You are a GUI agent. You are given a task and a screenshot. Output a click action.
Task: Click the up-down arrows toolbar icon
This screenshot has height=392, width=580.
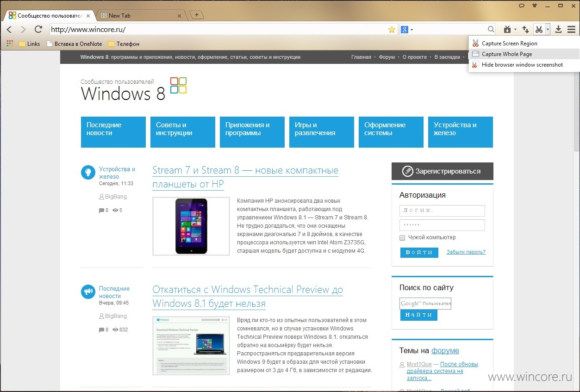(525, 30)
